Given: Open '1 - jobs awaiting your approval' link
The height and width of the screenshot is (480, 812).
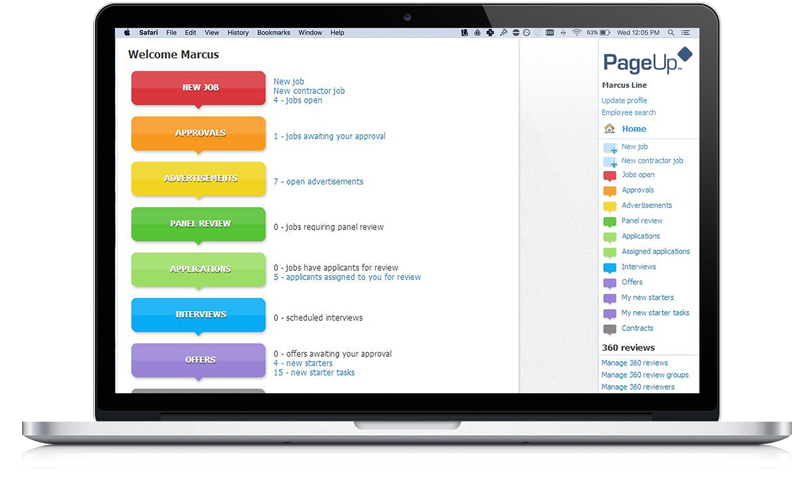Looking at the screenshot, I should [x=329, y=136].
